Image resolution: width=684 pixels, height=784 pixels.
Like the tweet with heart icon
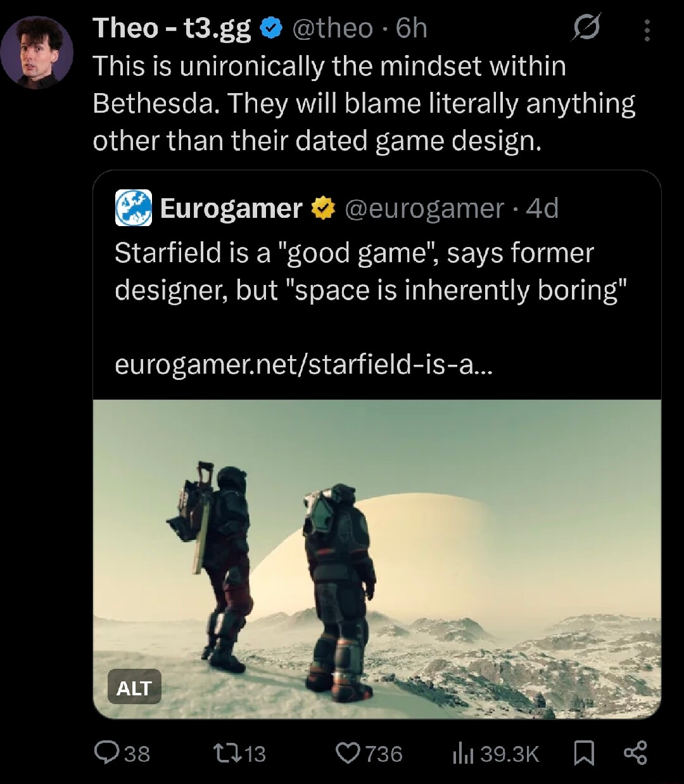pyautogui.click(x=347, y=753)
